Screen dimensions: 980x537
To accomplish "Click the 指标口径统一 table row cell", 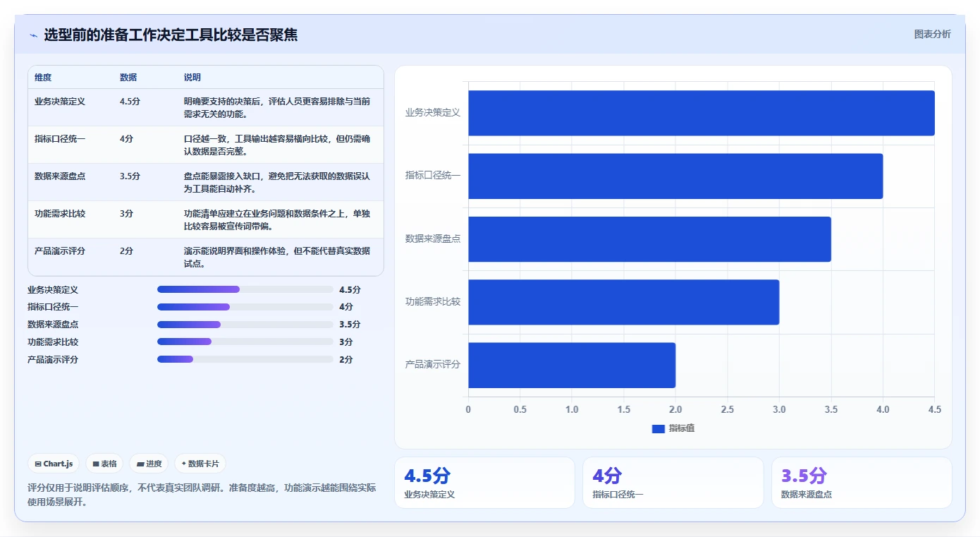I will [60, 138].
